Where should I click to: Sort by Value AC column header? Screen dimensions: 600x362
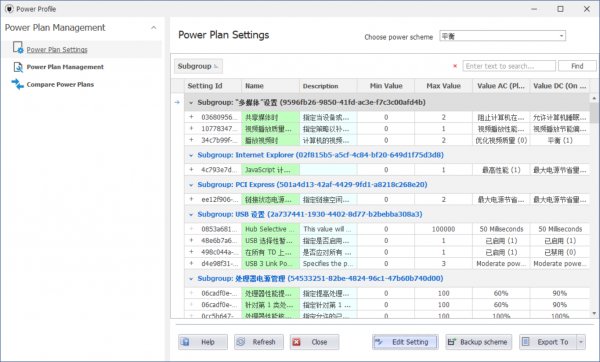[x=501, y=86]
